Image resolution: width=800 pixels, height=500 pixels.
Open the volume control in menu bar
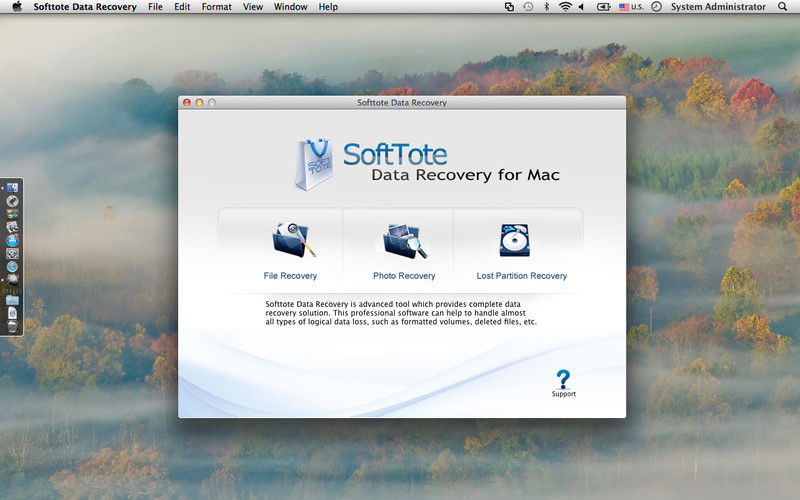coord(581,7)
